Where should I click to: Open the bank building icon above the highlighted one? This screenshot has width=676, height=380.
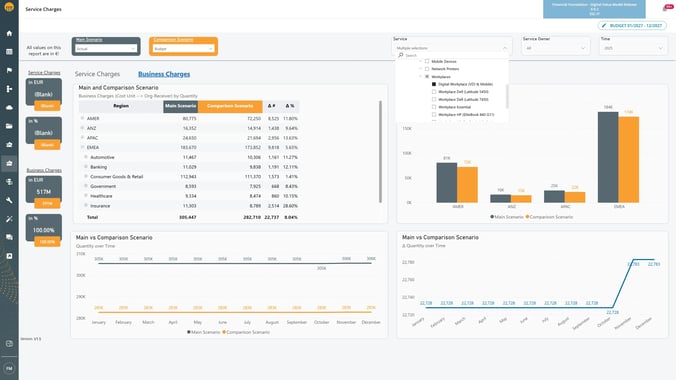pyautogui.click(x=9, y=144)
